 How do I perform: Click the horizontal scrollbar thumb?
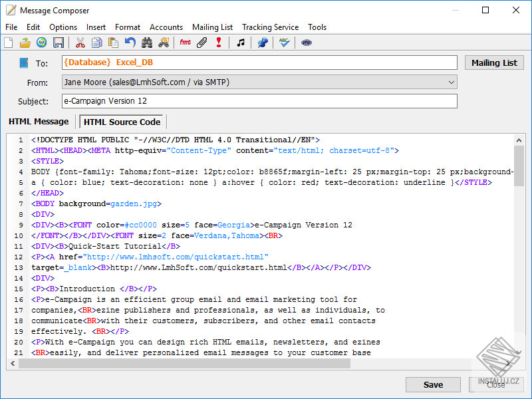[x=185, y=363]
